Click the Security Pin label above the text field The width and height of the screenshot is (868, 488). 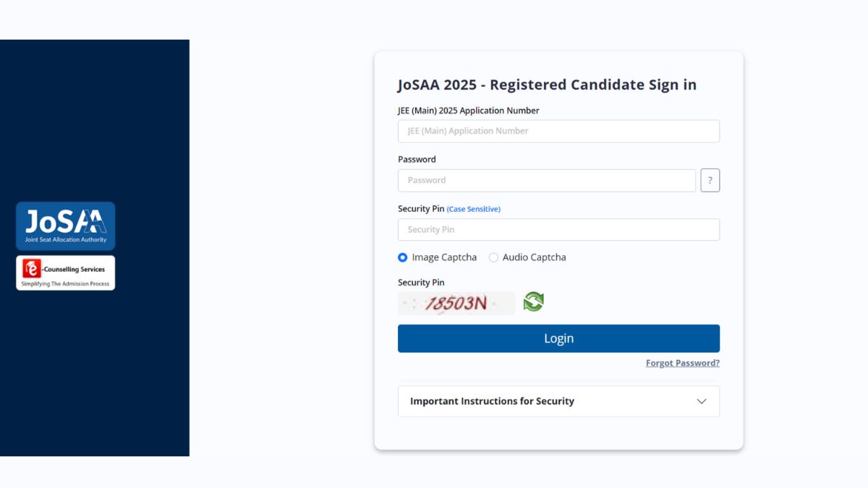[x=420, y=209]
